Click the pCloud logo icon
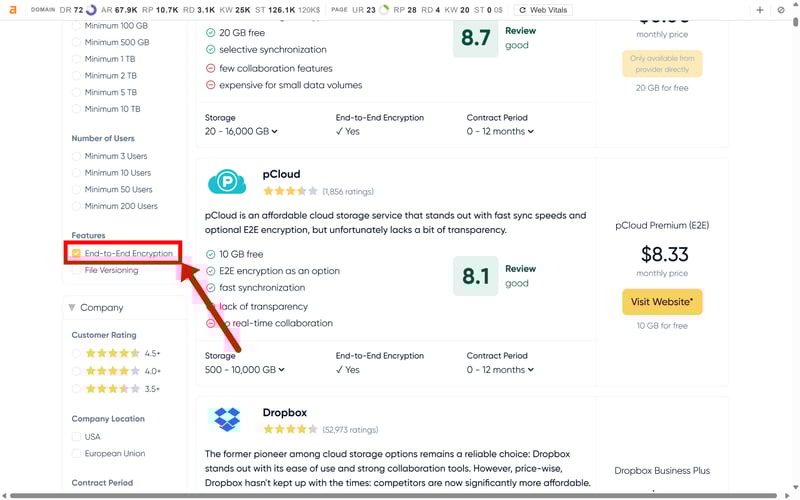 point(227,182)
